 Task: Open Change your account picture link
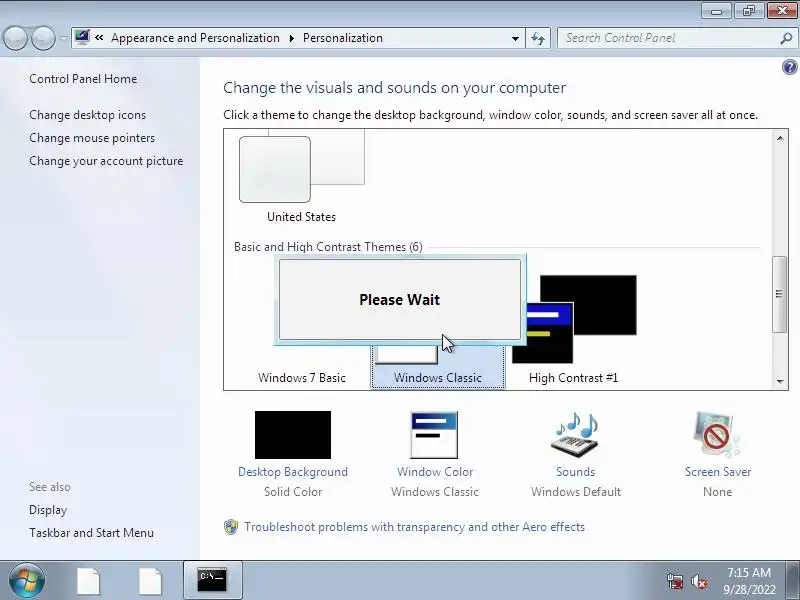tap(106, 161)
